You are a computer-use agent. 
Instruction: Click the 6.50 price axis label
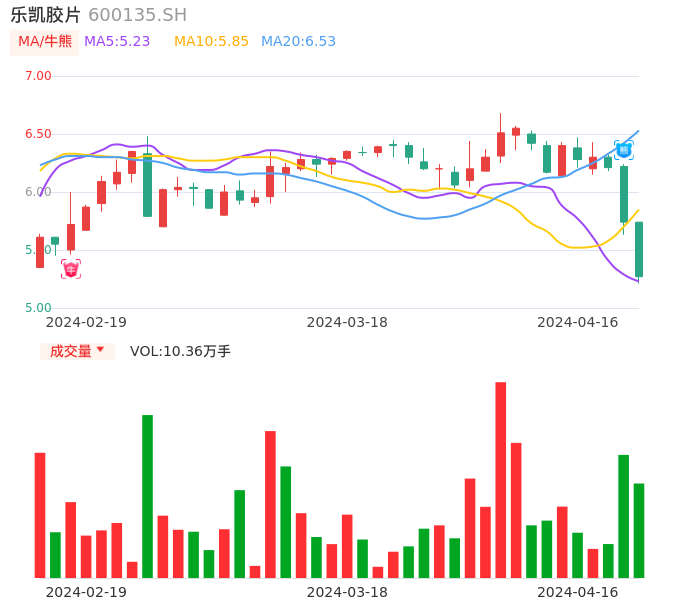pyautogui.click(x=38, y=134)
